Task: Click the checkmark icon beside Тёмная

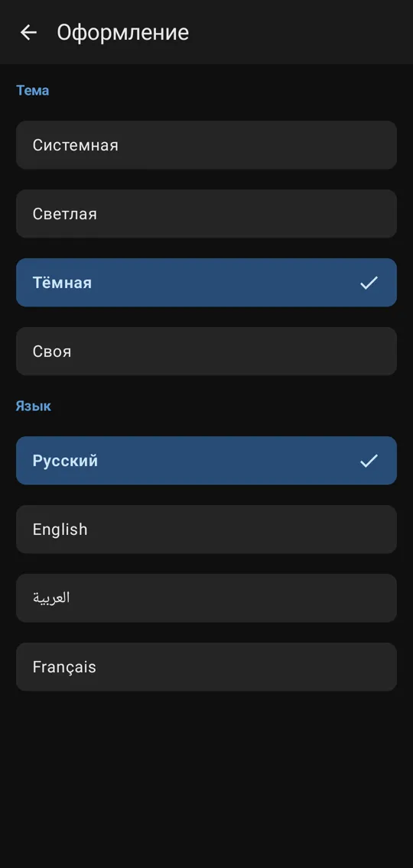Action: coord(369,283)
